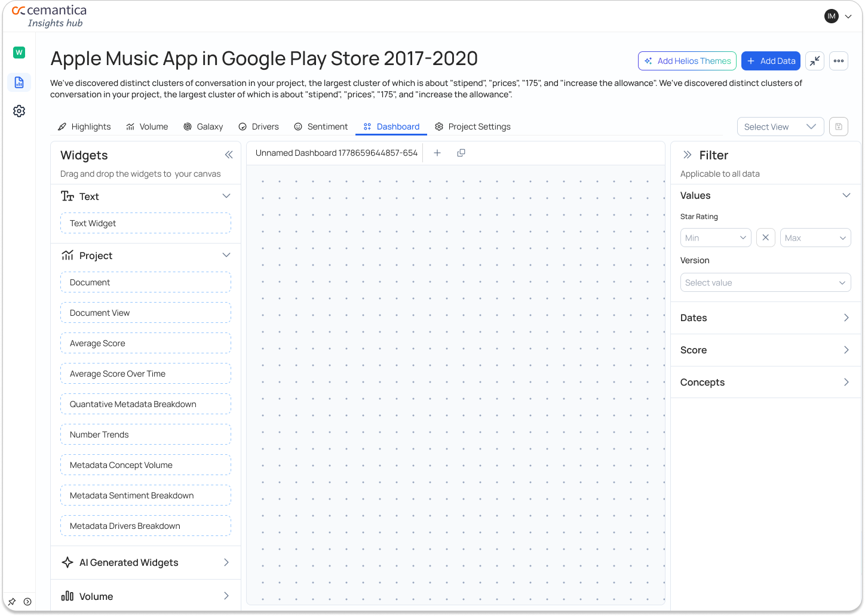The width and height of the screenshot is (865, 616).
Task: Select the Average Score Over Time widget
Action: [146, 374]
